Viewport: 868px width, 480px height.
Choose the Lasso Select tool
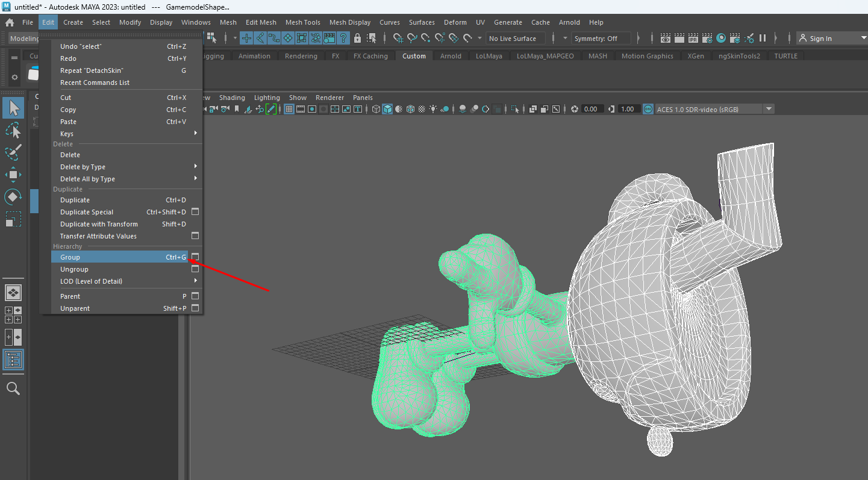coord(13,130)
